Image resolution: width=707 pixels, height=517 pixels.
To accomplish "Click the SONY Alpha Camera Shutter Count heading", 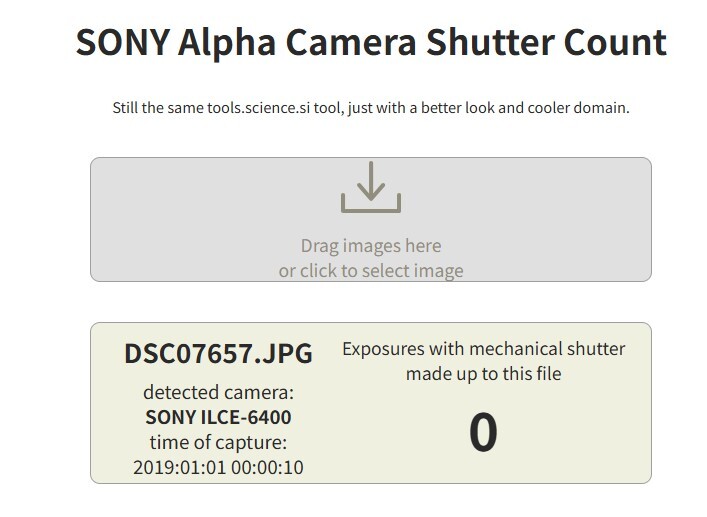I will coord(371,43).
